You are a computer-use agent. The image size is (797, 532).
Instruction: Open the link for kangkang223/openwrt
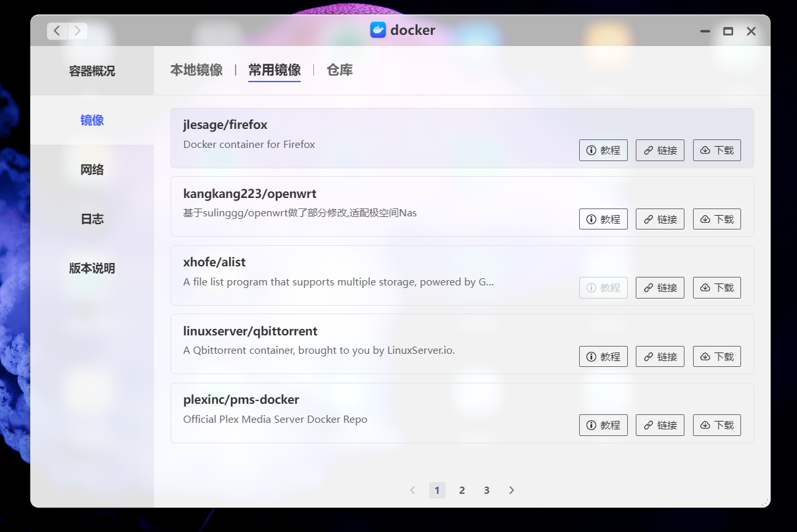[659, 218]
